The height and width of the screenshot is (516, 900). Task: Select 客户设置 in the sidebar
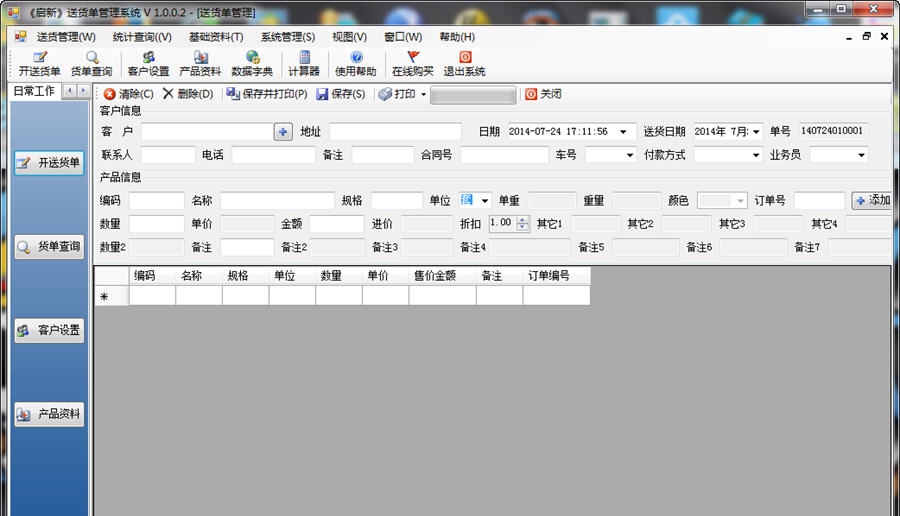[49, 331]
